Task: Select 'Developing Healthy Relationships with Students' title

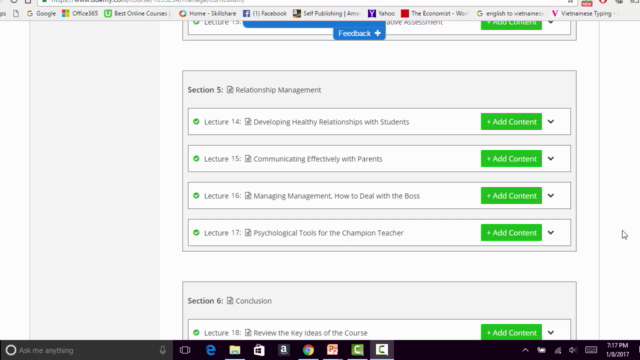Action: point(331,122)
